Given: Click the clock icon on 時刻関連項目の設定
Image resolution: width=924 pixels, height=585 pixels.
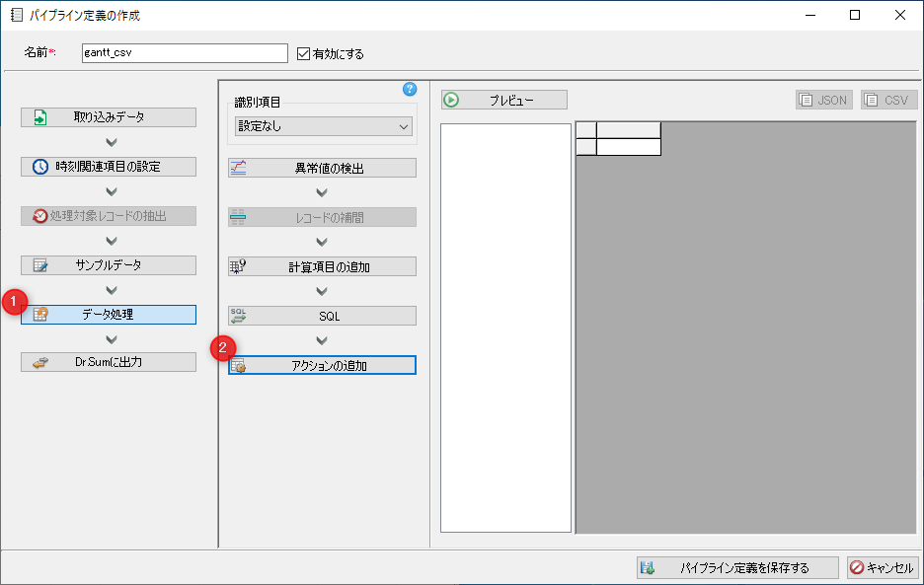Looking at the screenshot, I should tap(40, 167).
